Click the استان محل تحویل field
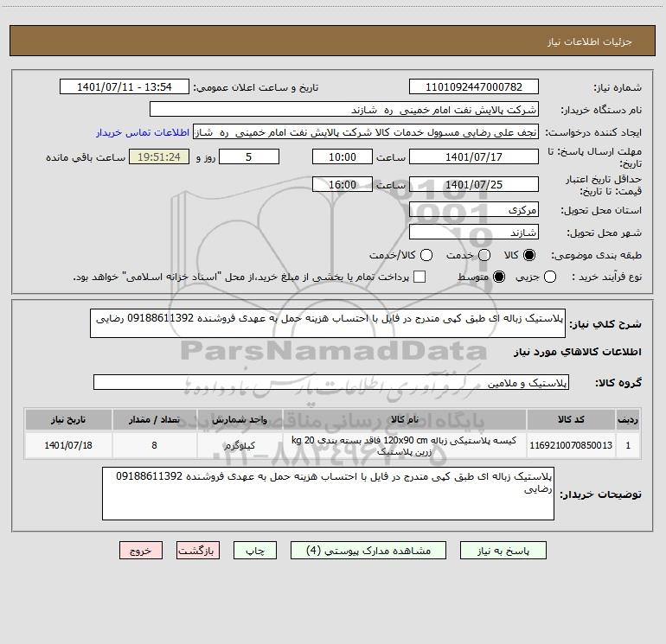Viewport: 666px width, 644px height. (473, 210)
